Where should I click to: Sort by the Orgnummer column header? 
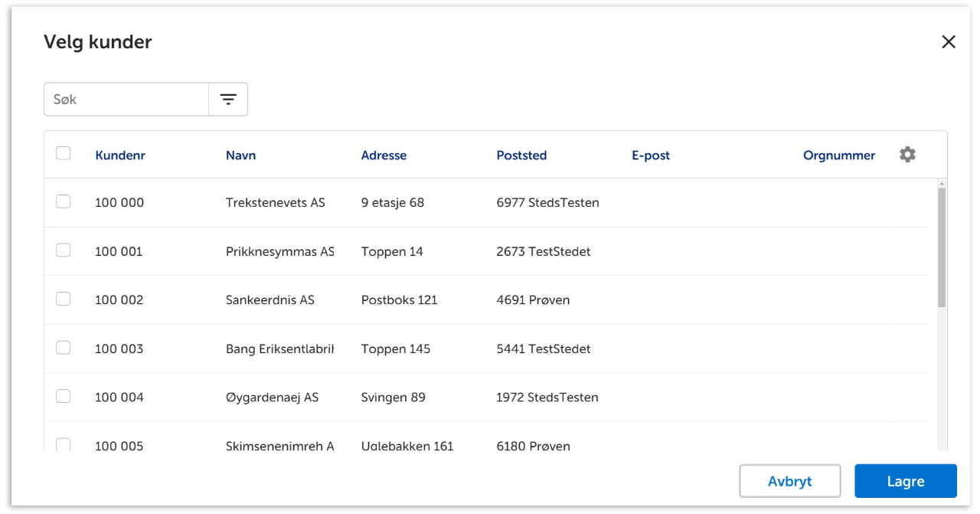[838, 156]
